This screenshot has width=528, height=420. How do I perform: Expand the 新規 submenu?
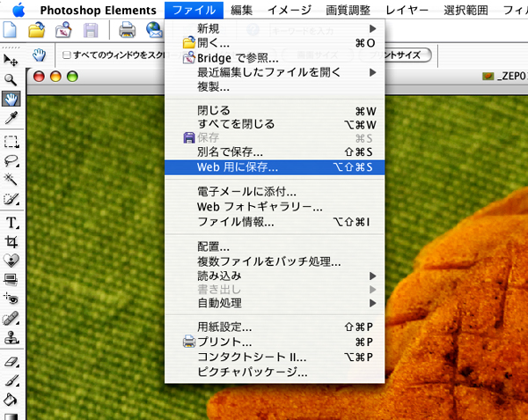[x=275, y=29]
